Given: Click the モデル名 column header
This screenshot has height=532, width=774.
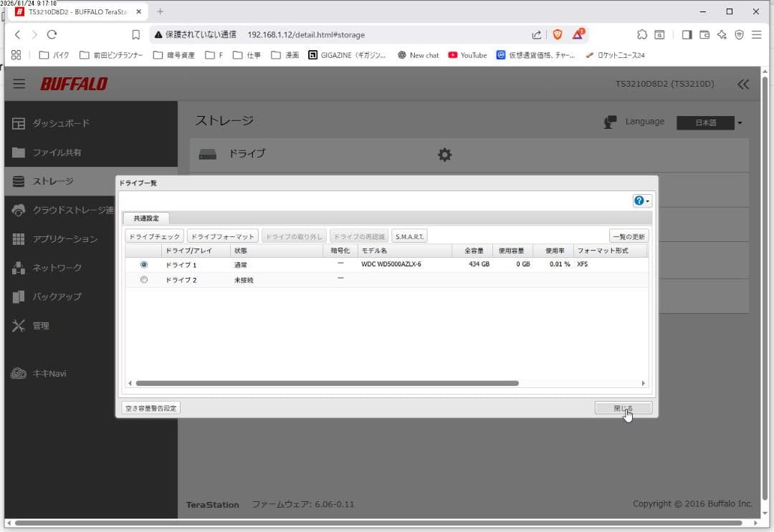Looking at the screenshot, I should [405, 251].
